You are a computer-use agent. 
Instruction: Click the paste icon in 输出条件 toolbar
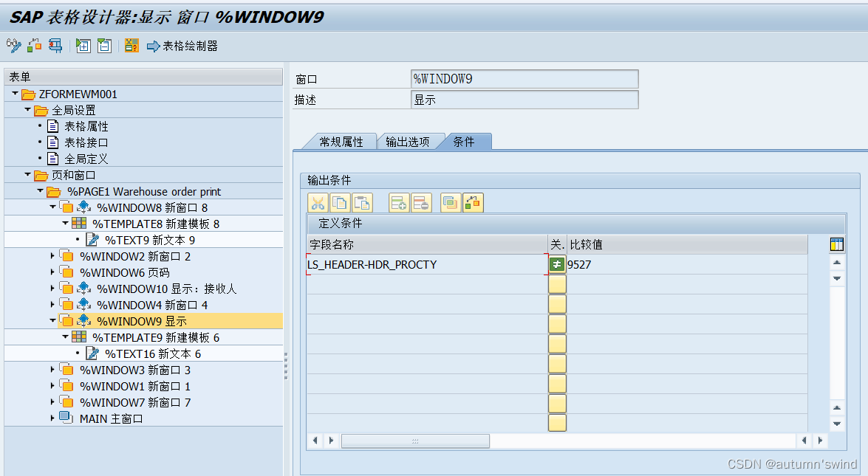[362, 203]
